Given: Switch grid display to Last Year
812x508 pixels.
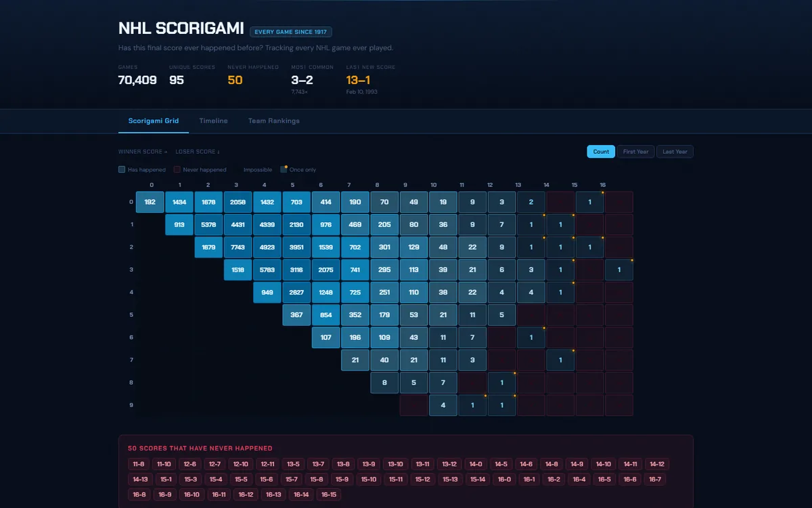Looking at the screenshot, I should click(x=675, y=152).
